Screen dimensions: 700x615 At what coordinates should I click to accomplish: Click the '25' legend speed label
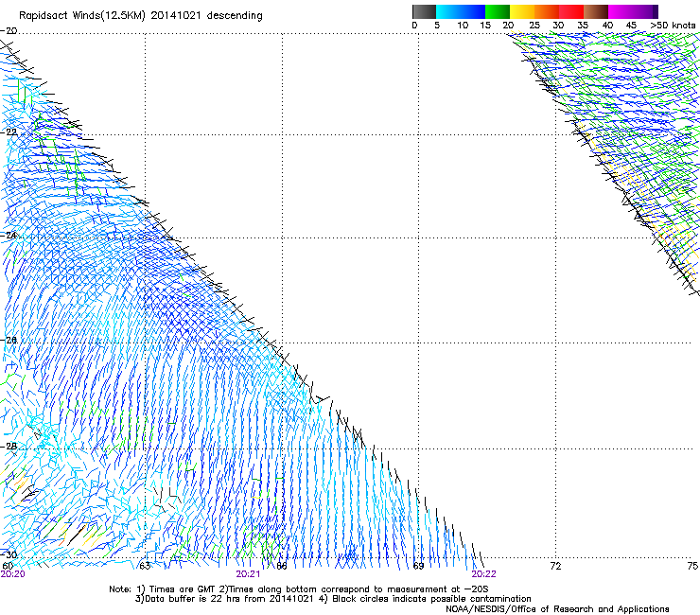tap(534, 26)
